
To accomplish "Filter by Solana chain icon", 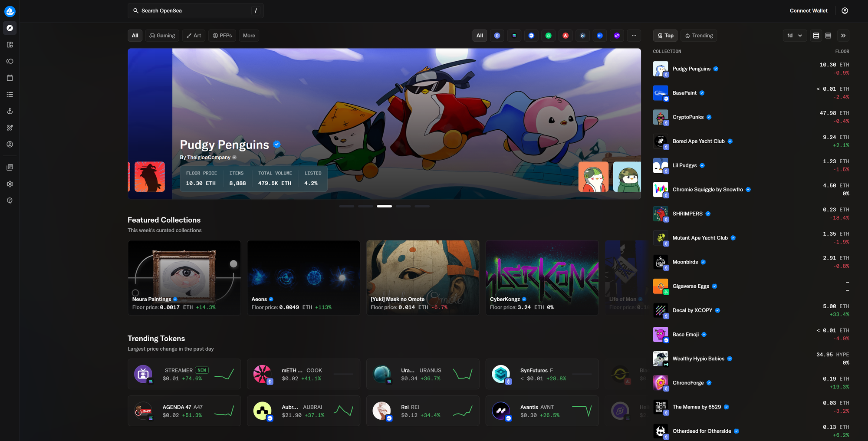I will point(514,36).
